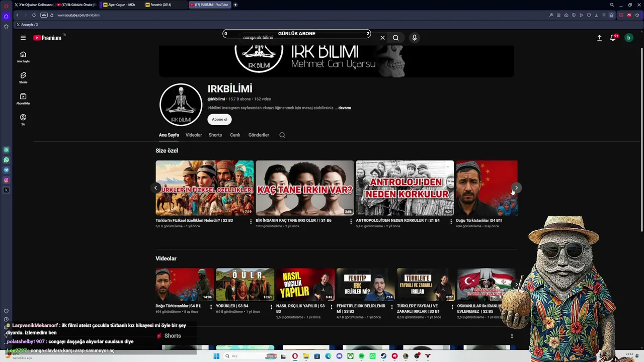Viewport: 644px width, 362px height.
Task: Switch to the Gönderiler channel tab
Action: click(259, 135)
